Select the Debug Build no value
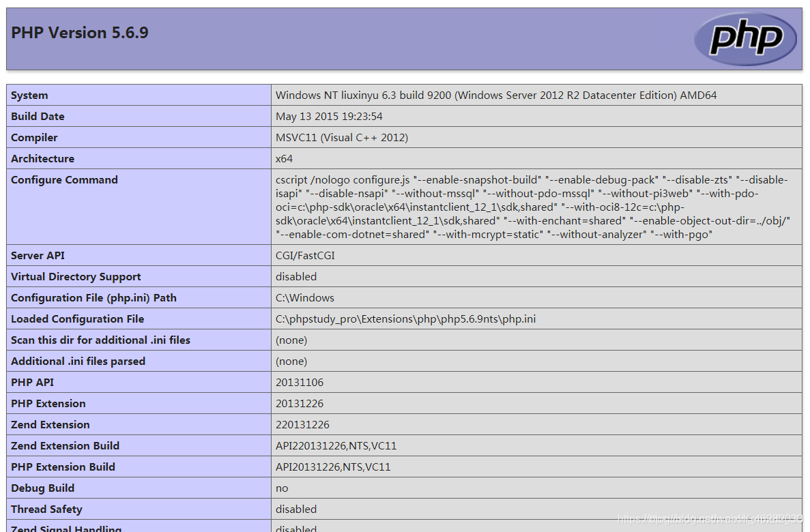The width and height of the screenshot is (810, 532). pyautogui.click(x=280, y=488)
